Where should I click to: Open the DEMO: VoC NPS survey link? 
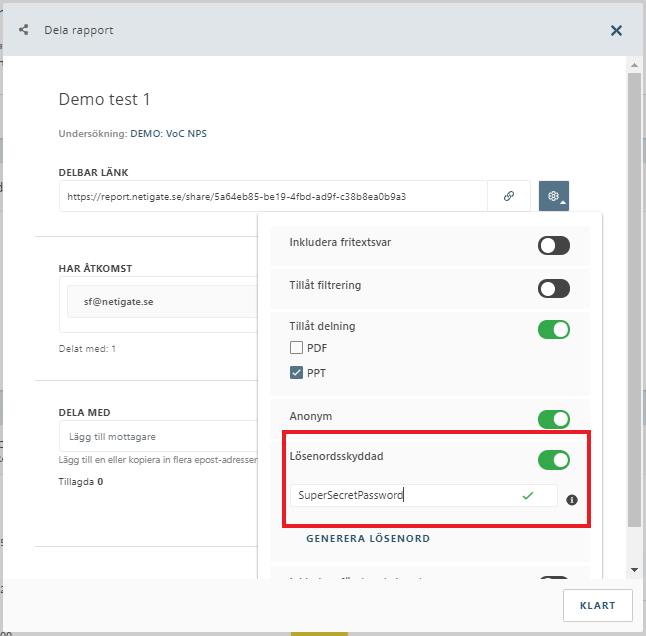(169, 133)
